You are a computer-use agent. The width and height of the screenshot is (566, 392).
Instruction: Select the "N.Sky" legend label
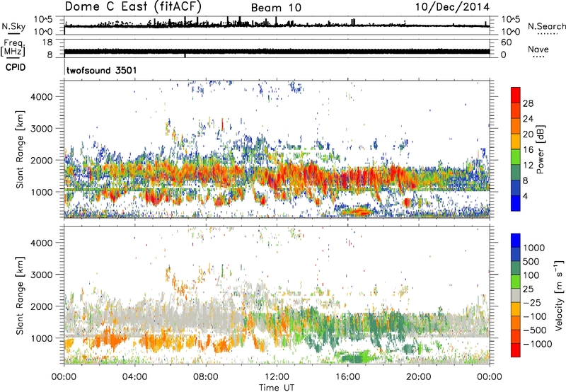pyautogui.click(x=13, y=26)
